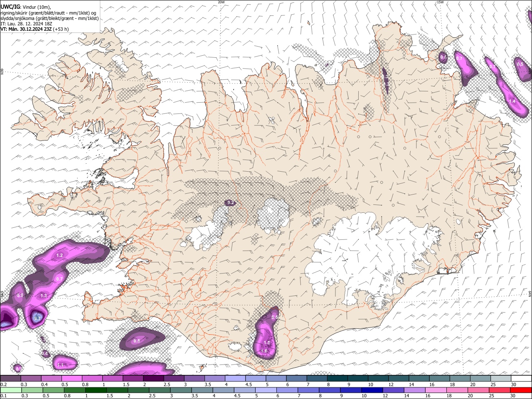Select the upper legend swatch labeled 0.2
This screenshot has height=399, width=532.
click(10, 378)
